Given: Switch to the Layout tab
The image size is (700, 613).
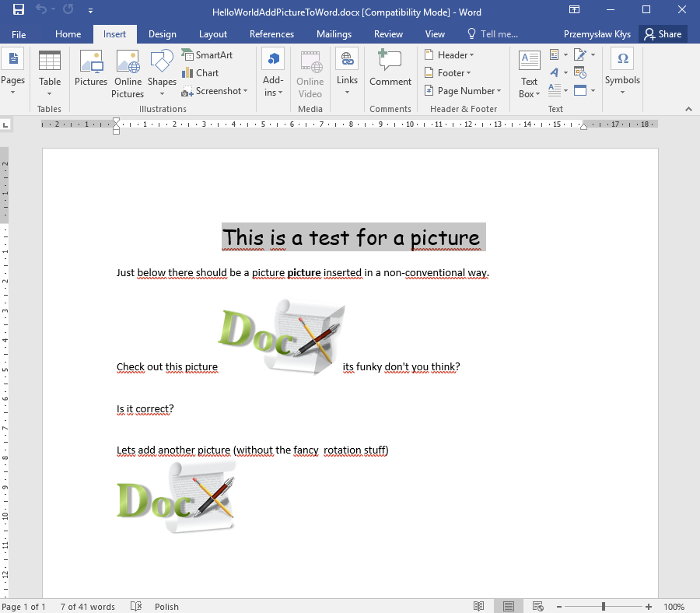Looking at the screenshot, I should [x=212, y=34].
